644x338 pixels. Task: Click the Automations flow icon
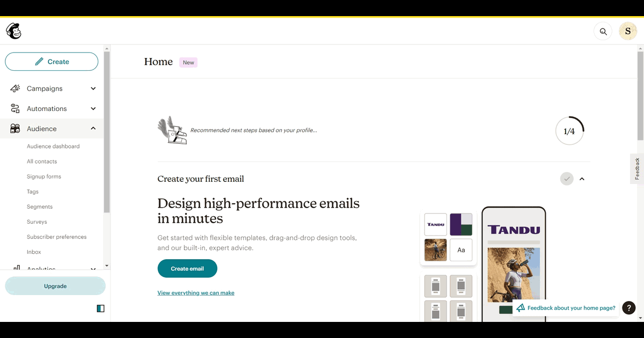(15, 108)
